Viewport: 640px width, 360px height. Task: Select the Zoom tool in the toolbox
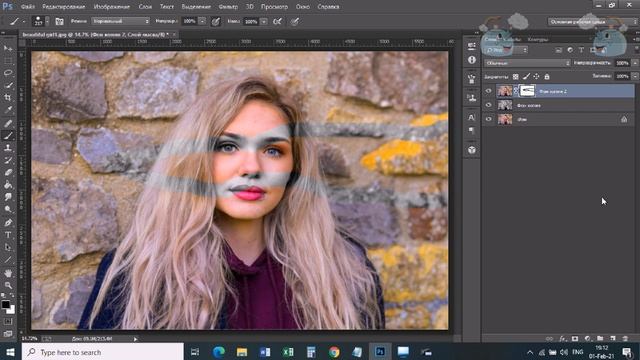coord(8,285)
